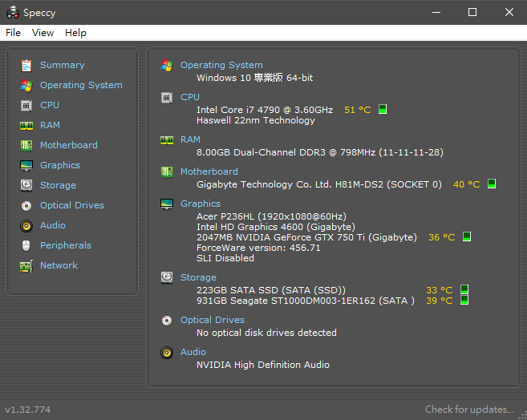Click the CPU heading link in summary
The height and width of the screenshot is (420, 527).
point(190,97)
